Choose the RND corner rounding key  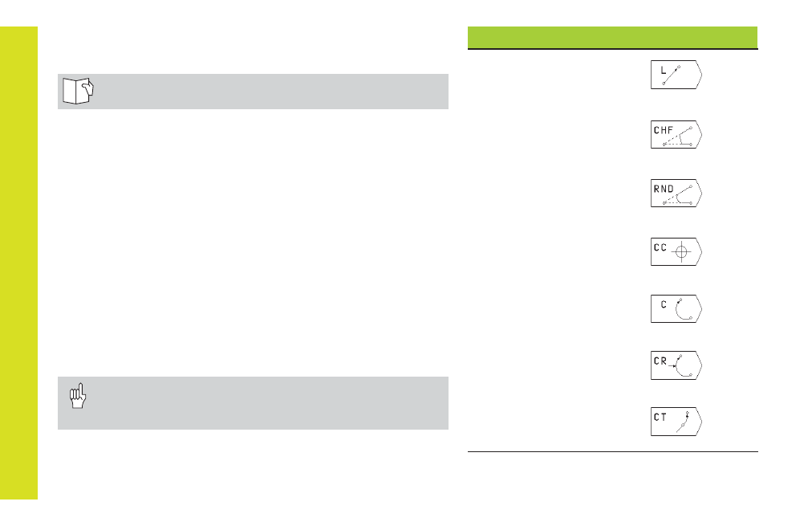click(676, 194)
